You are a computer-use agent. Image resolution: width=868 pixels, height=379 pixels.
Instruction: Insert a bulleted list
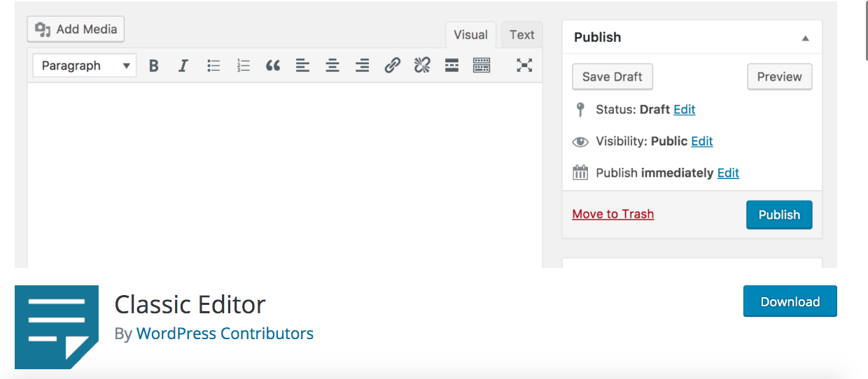213,66
